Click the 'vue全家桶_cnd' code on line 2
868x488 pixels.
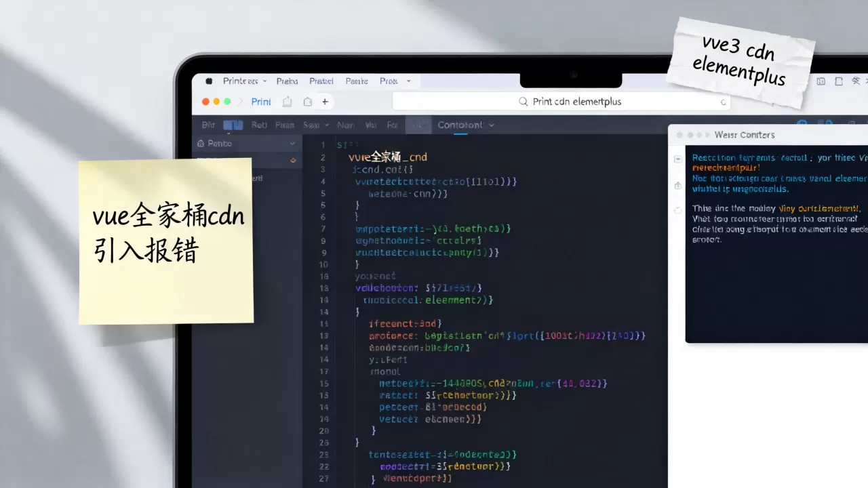coord(388,157)
